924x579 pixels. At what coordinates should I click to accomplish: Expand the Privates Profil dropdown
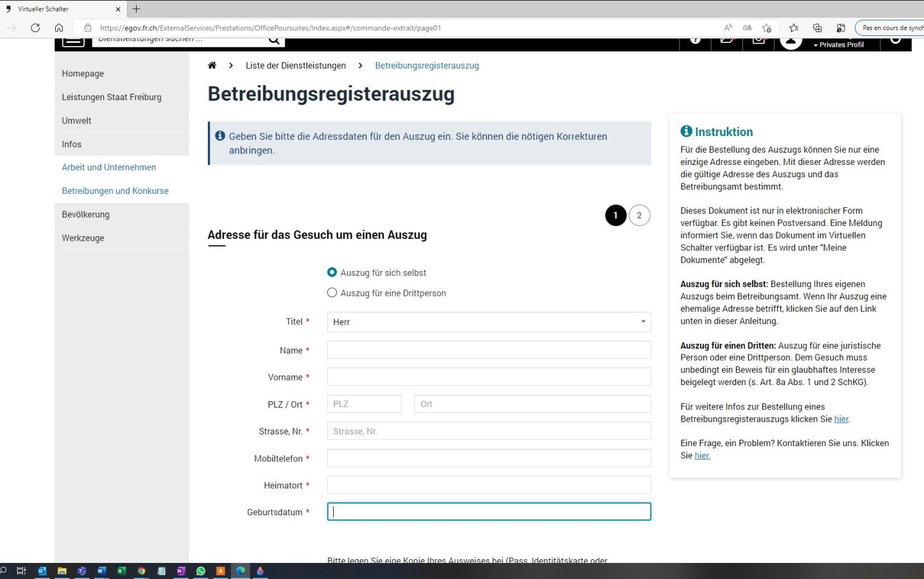(x=841, y=44)
